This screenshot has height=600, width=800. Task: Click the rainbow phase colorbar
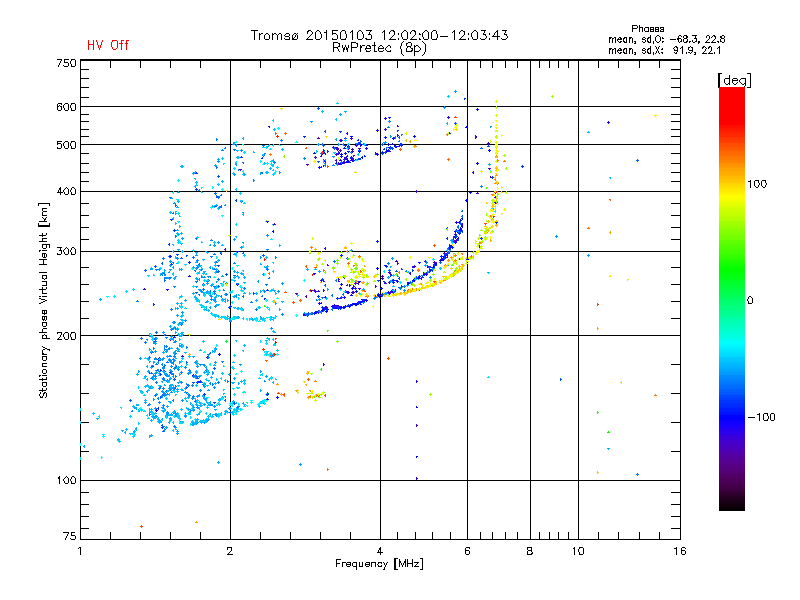[x=732, y=299]
